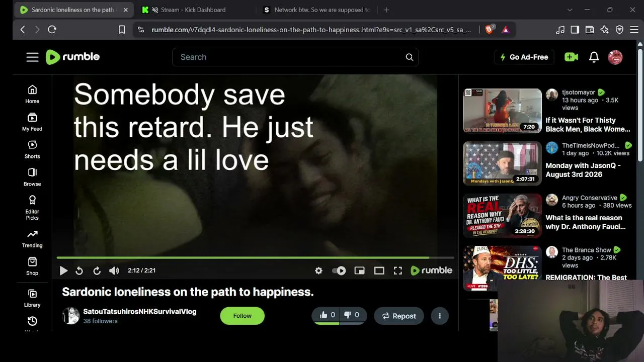
Task: Focus the Rumble search field
Action: click(x=295, y=57)
